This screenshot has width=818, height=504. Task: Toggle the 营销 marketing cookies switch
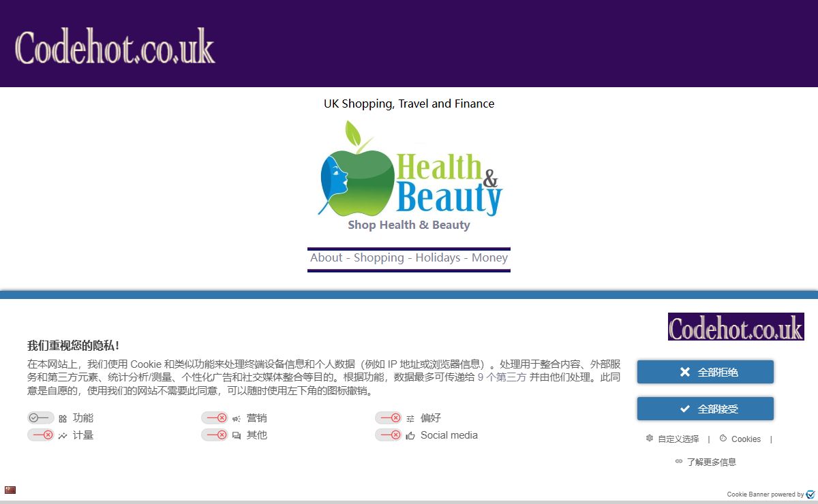click(214, 418)
